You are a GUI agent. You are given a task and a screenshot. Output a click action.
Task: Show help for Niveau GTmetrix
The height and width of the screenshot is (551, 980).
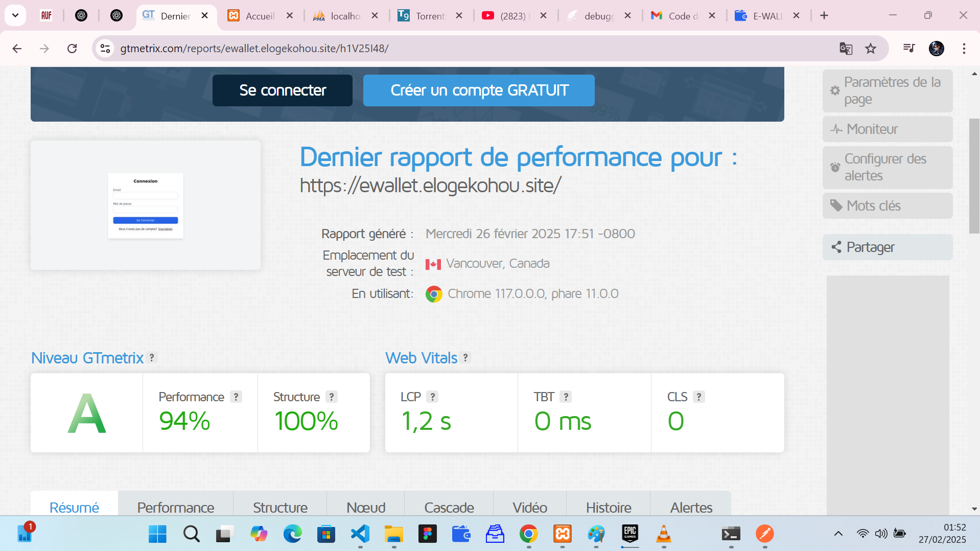click(x=152, y=358)
